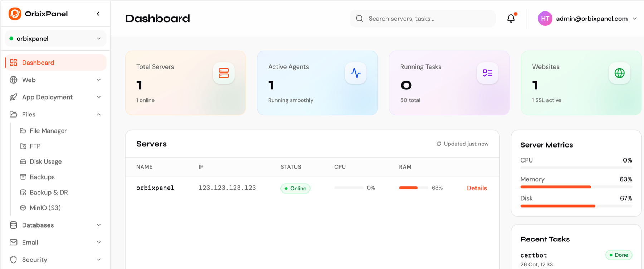
Task: Click the App Deployment rocket icon
Action: pos(14,97)
